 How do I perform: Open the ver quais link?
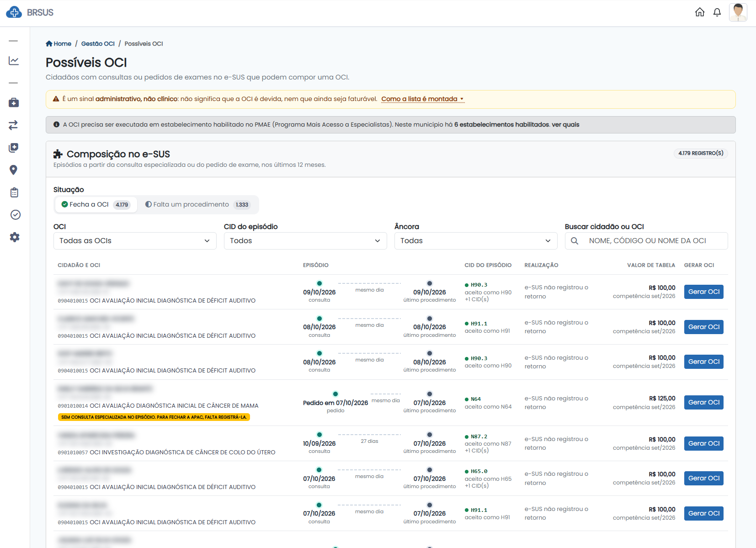coord(565,124)
